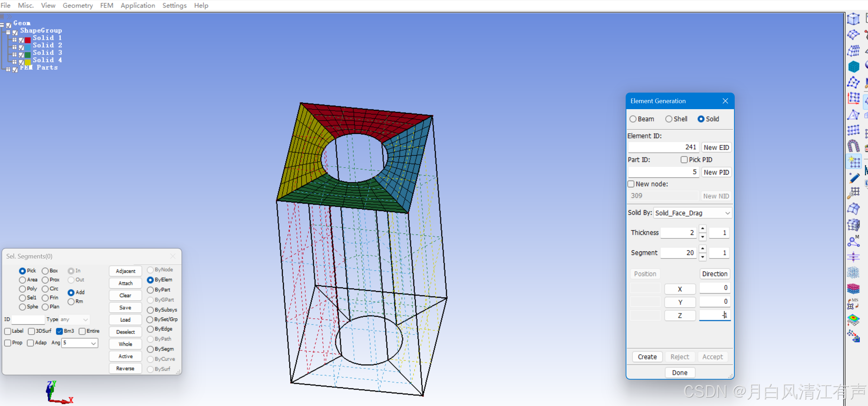Screen dimensions: 868x406
Task: Click the pencil edit tool icon
Action: point(854,179)
